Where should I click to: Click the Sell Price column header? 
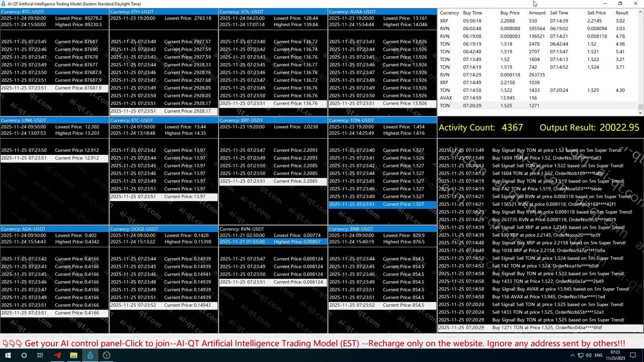click(x=597, y=13)
